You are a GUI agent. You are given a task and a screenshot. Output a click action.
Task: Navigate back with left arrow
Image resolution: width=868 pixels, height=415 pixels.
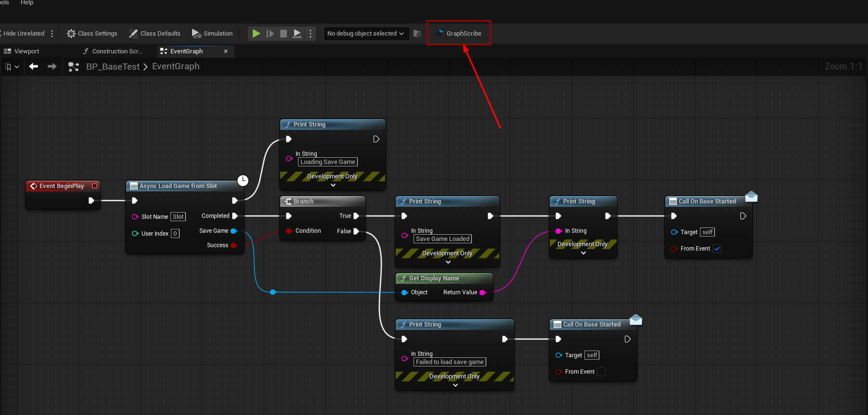pos(33,66)
